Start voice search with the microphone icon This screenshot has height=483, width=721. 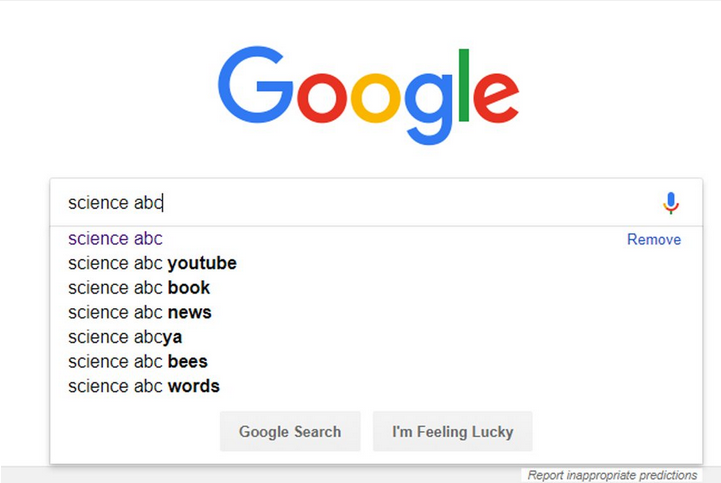tap(671, 203)
